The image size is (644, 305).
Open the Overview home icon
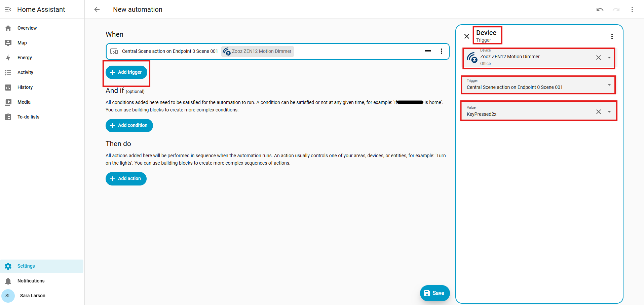[8, 28]
